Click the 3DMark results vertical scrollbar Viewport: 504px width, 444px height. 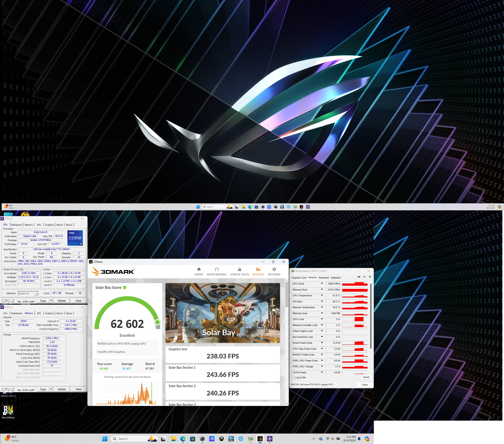tap(287, 295)
